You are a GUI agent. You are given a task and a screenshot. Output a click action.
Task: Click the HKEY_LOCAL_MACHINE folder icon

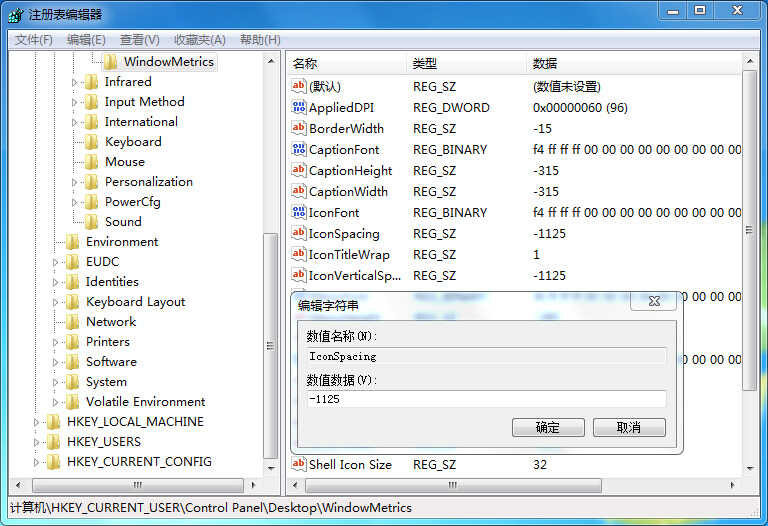point(53,422)
